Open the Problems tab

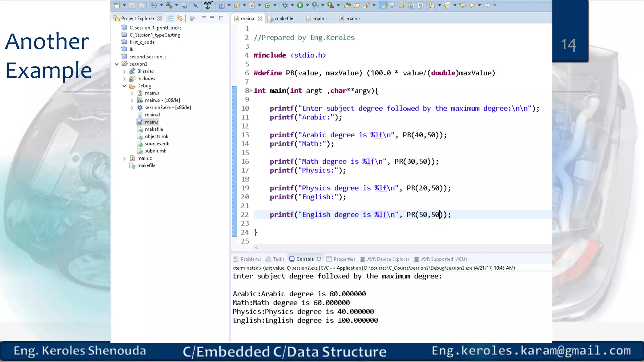250,259
